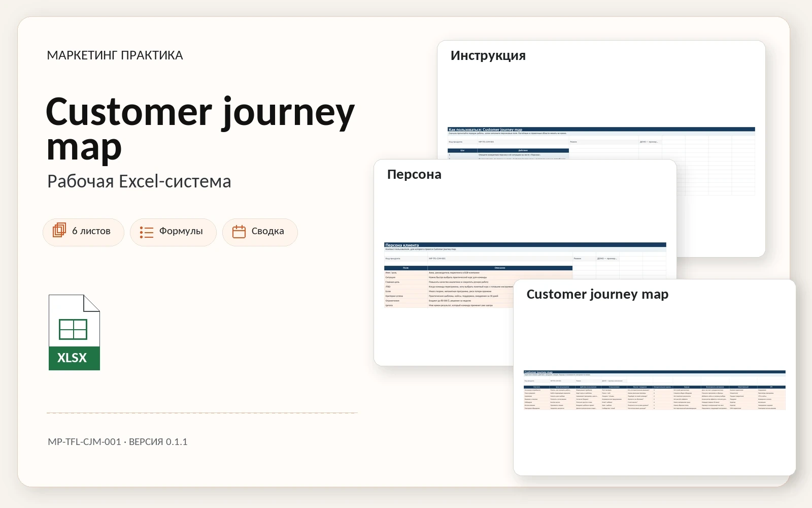Click the list icon beside Формулы
This screenshot has height=508, width=812.
(147, 232)
